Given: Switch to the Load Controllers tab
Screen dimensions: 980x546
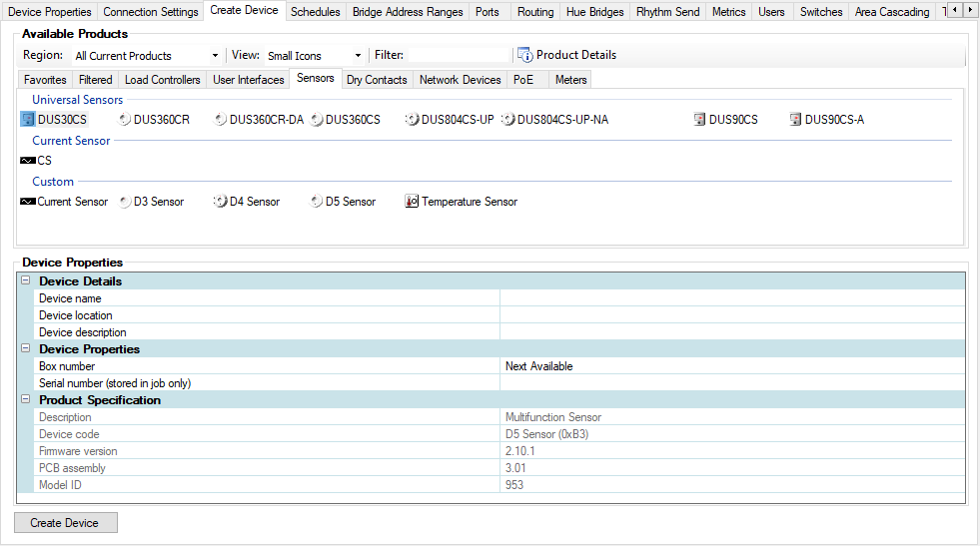Looking at the screenshot, I should (x=163, y=80).
